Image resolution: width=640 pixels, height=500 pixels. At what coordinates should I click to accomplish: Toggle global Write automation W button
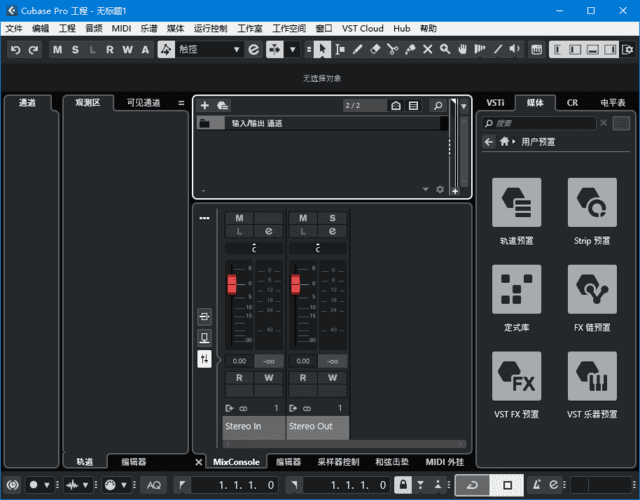point(127,50)
